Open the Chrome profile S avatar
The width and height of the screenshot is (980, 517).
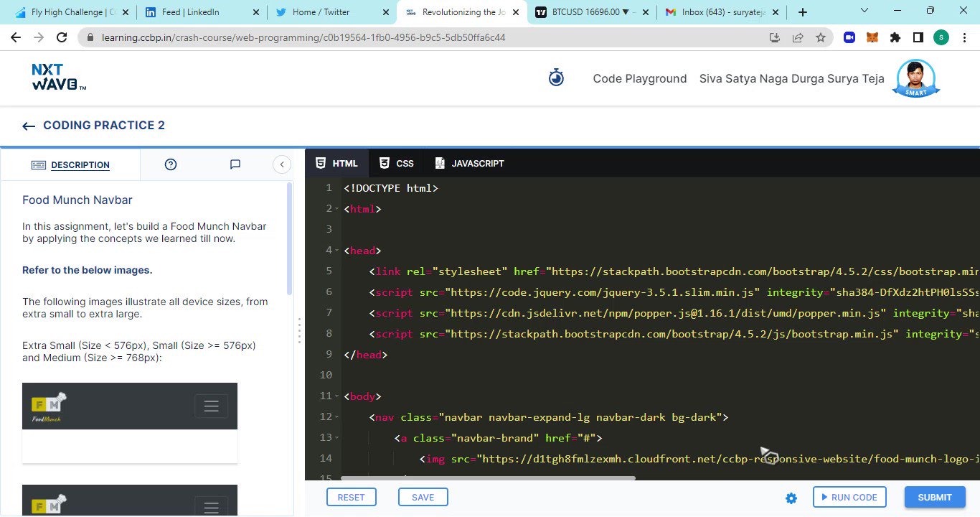pyautogui.click(x=941, y=37)
